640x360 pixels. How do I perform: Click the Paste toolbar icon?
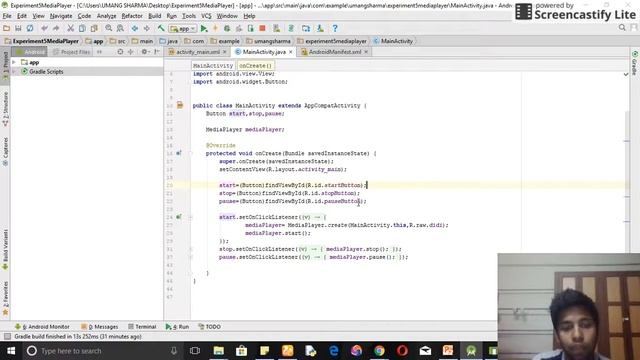(x=94, y=28)
